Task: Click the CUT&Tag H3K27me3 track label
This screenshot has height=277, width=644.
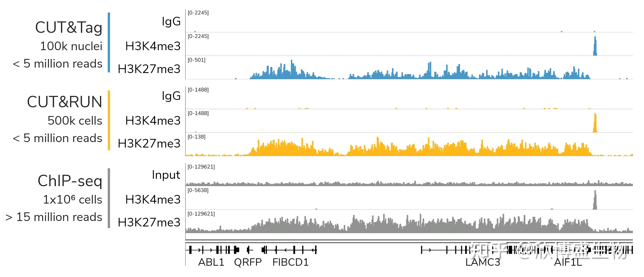Action: click(149, 69)
